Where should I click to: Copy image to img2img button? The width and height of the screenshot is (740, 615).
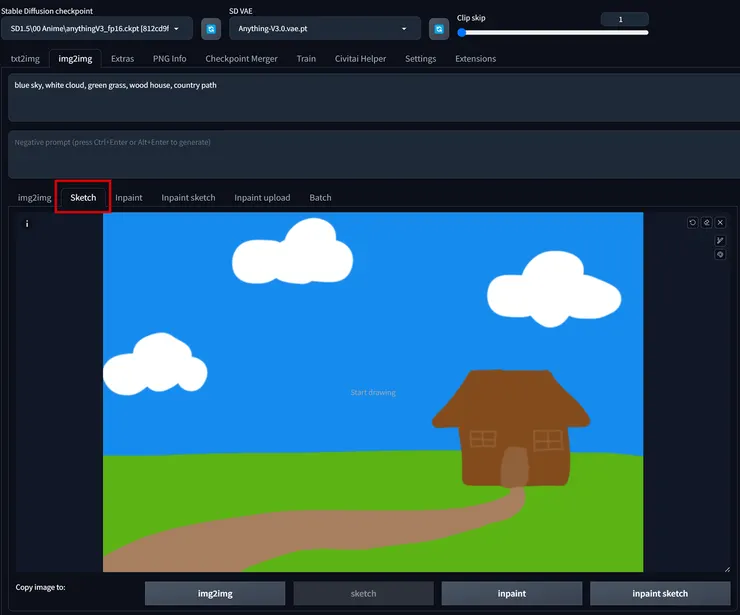click(x=215, y=593)
